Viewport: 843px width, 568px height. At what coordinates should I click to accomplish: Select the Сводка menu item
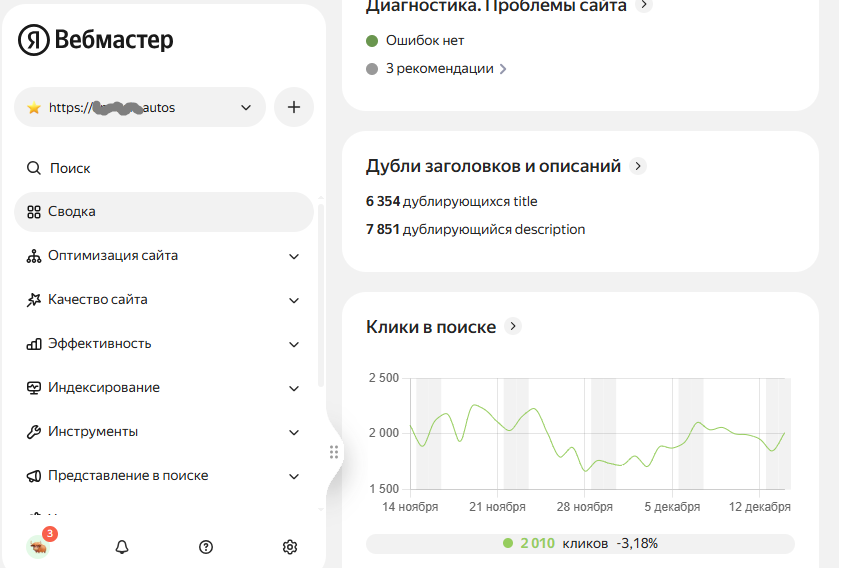coord(164,212)
